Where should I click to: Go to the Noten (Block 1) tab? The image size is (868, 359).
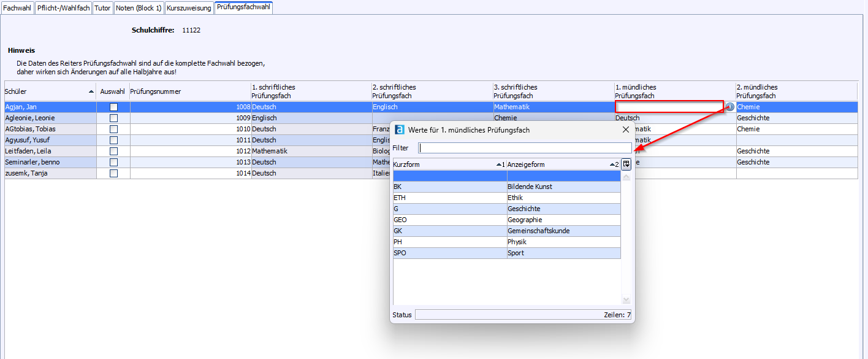[x=139, y=8]
